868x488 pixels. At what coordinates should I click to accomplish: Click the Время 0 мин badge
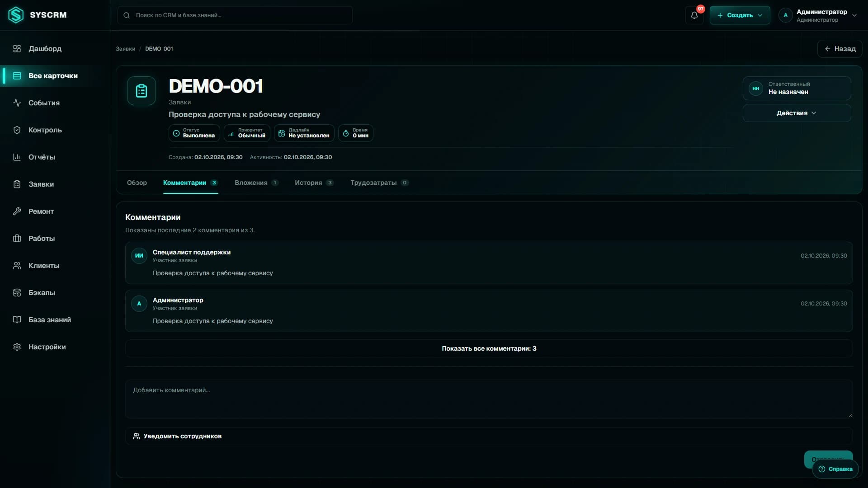tap(356, 133)
